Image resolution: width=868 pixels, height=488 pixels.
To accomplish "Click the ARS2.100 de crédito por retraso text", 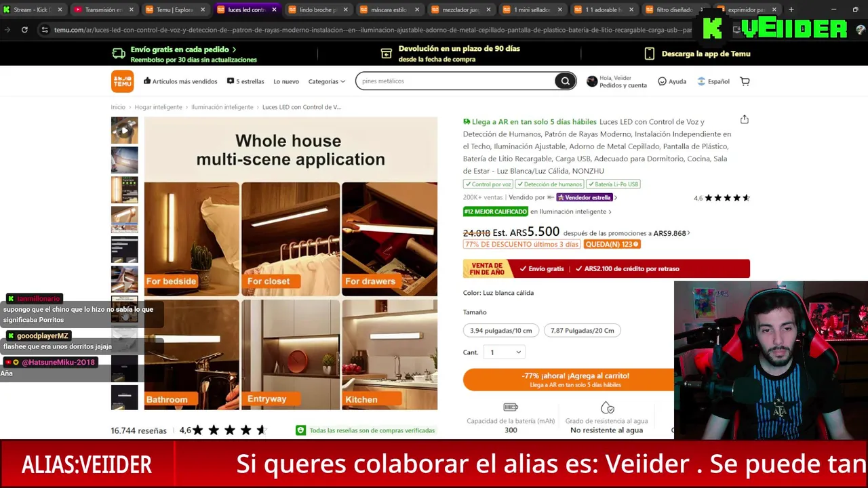I will pos(631,268).
